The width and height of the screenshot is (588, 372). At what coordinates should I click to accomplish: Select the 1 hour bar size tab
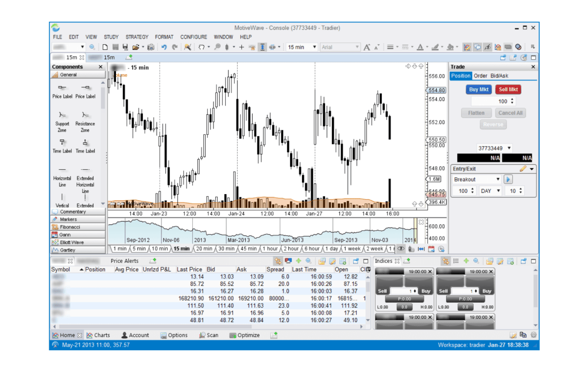pyautogui.click(x=270, y=249)
